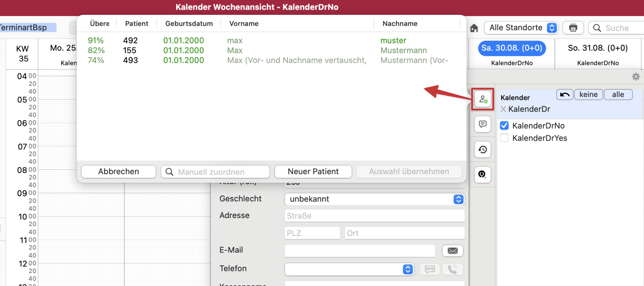
Task: Select patient 493 row with 74%
Action: click(x=271, y=60)
